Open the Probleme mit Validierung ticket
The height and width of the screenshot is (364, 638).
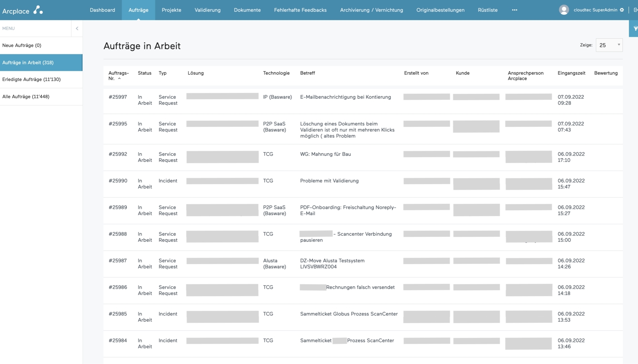click(329, 181)
